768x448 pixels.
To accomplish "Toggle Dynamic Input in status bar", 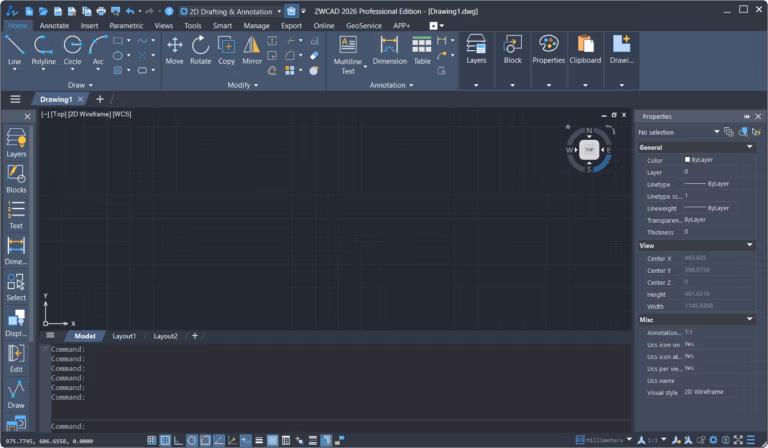I will pos(245,440).
